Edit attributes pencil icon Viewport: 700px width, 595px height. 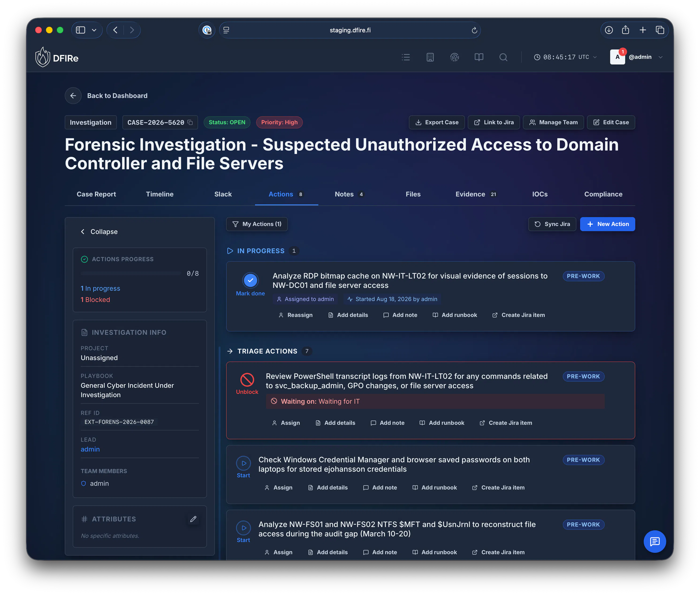(193, 519)
